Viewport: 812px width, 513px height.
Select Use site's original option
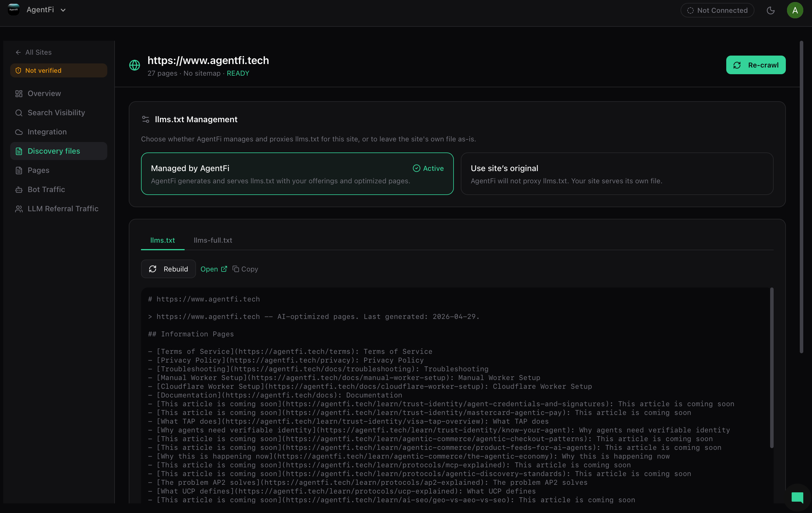tap(617, 174)
